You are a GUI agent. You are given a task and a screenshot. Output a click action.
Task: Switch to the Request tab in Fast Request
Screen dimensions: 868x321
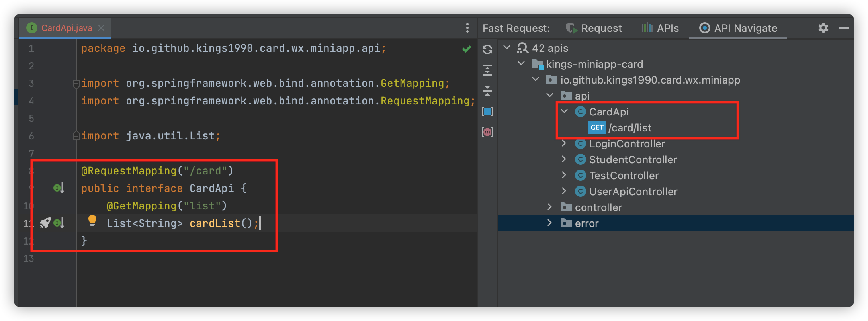594,28
